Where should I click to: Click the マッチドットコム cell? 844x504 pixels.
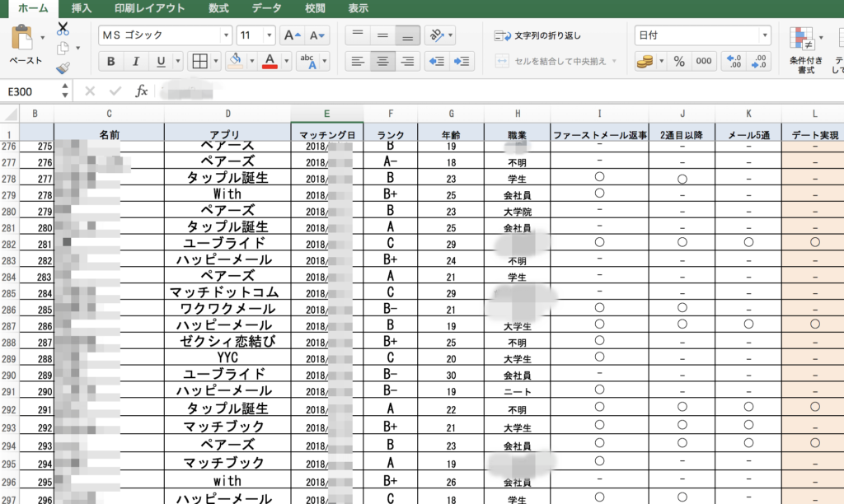(227, 292)
